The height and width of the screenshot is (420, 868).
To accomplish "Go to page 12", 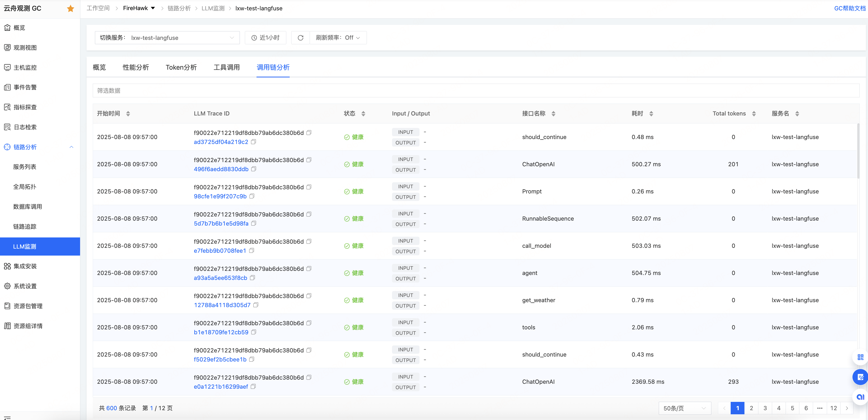I will [x=833, y=408].
